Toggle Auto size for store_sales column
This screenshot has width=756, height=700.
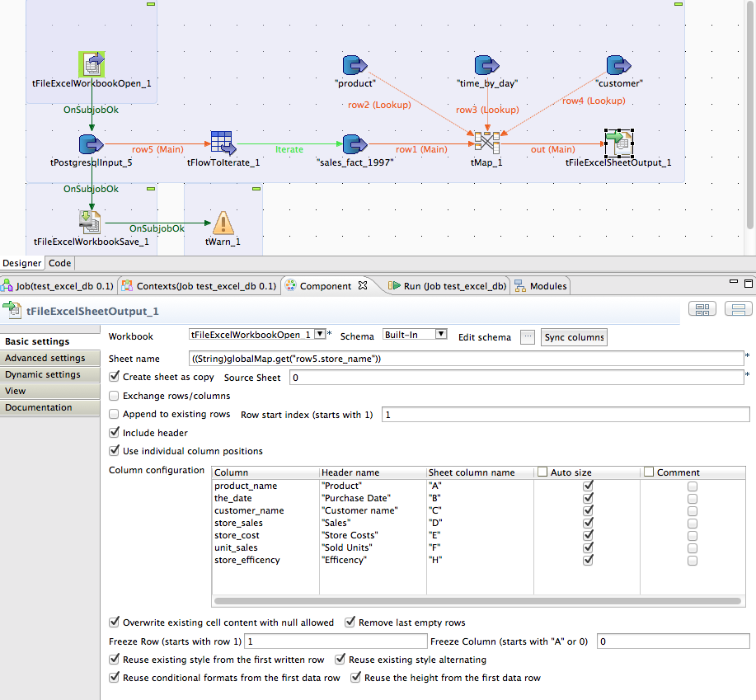[588, 523]
